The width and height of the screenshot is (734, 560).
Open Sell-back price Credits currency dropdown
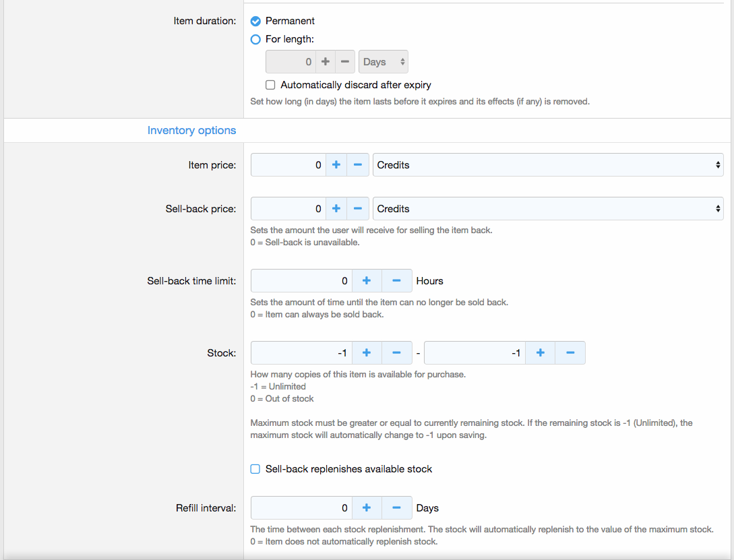coord(547,209)
